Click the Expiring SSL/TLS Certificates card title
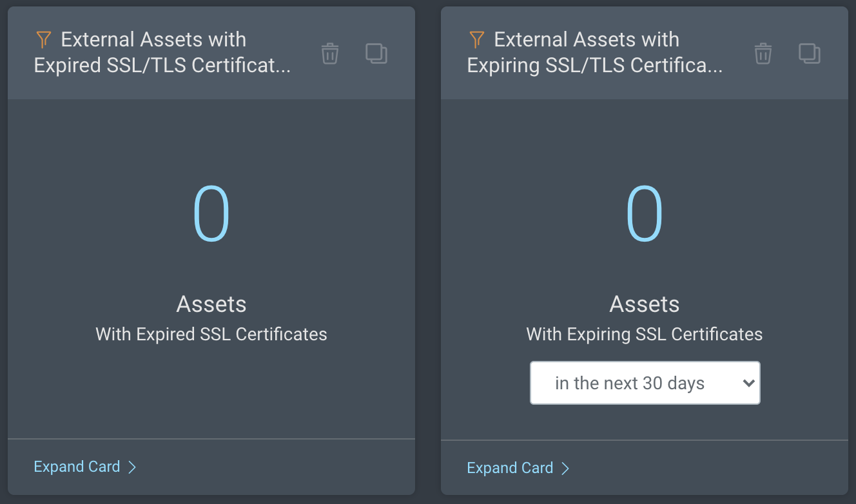This screenshot has width=856, height=504. [x=594, y=52]
